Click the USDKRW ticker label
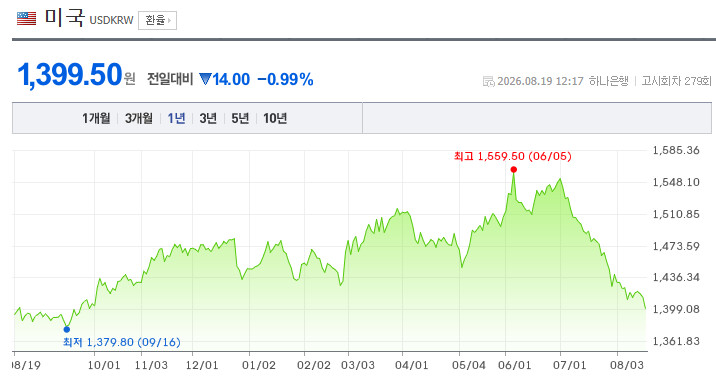Viewport: 716px width, 390px height. coord(111,20)
